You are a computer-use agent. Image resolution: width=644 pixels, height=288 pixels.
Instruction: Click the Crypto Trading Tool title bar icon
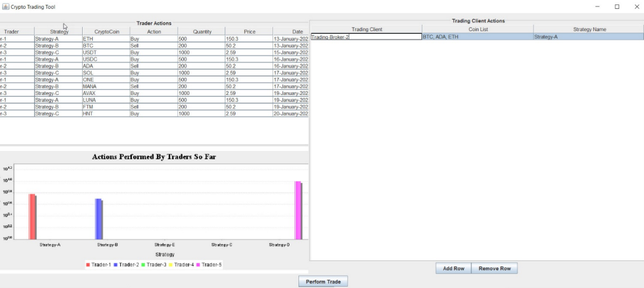[4, 6]
